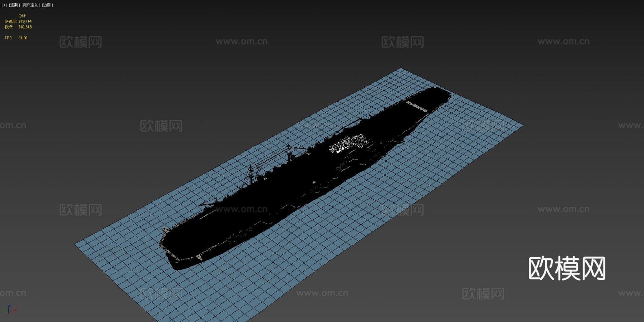This screenshot has height=322, width=644.
Task: Click the axis tripod origin point
Action: point(9,313)
